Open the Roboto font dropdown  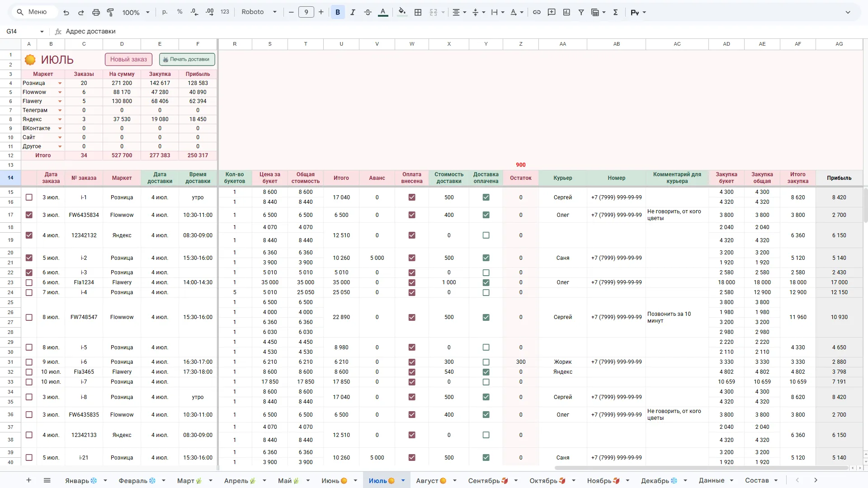tap(259, 12)
